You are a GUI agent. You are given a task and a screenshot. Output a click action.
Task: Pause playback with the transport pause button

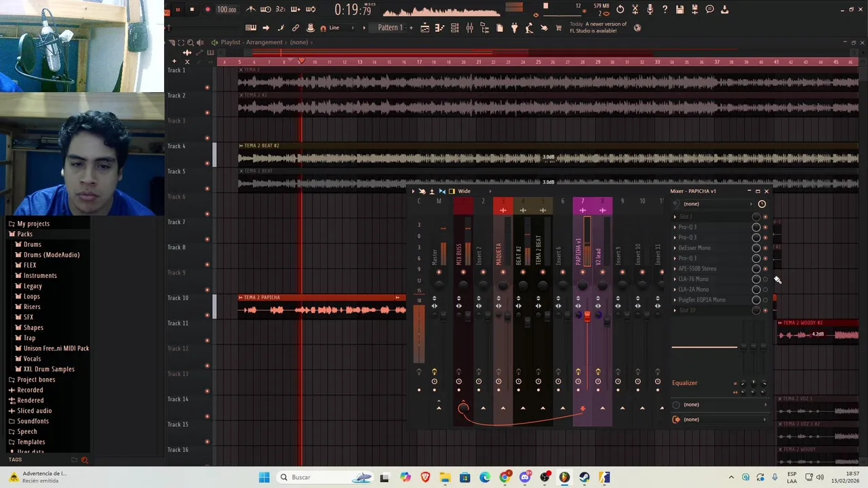(178, 9)
